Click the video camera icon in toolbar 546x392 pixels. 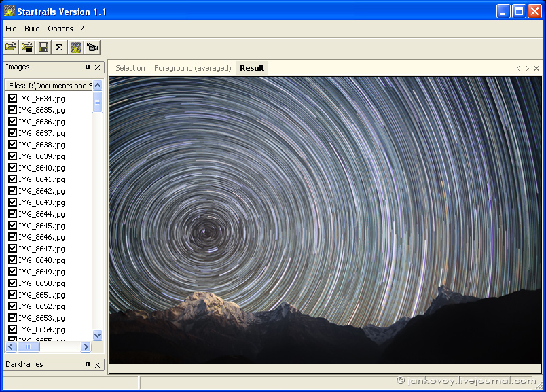(92, 47)
